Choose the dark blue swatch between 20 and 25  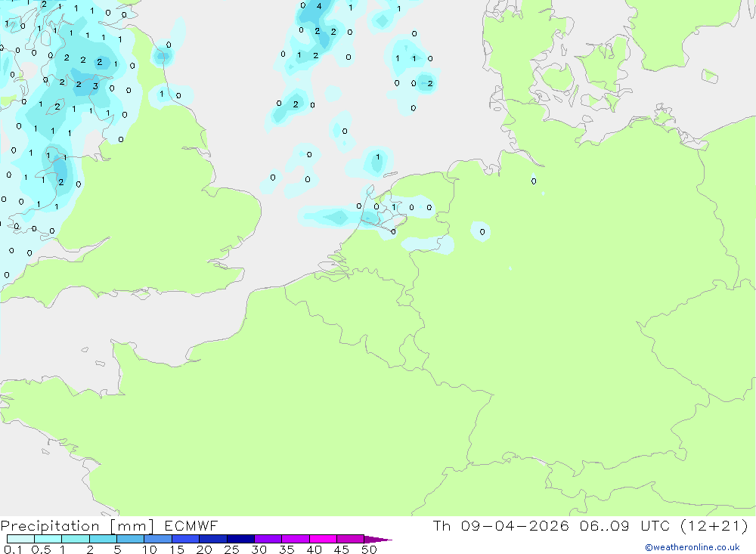pos(212,539)
